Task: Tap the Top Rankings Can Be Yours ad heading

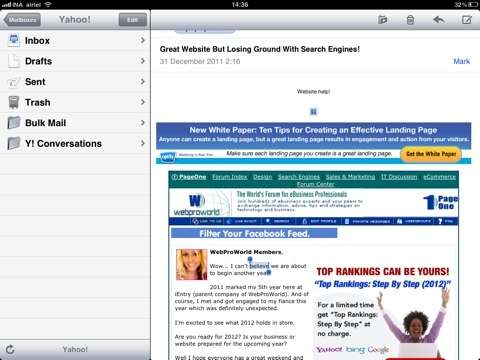Action: point(383,272)
